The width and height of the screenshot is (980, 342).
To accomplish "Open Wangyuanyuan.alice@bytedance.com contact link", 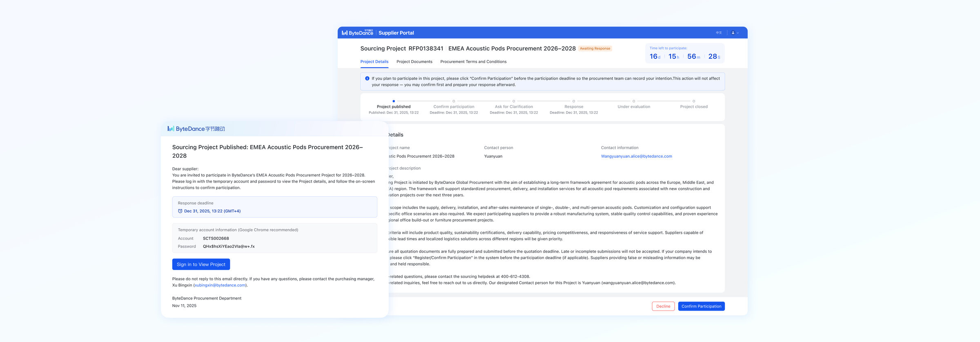I will pos(636,156).
